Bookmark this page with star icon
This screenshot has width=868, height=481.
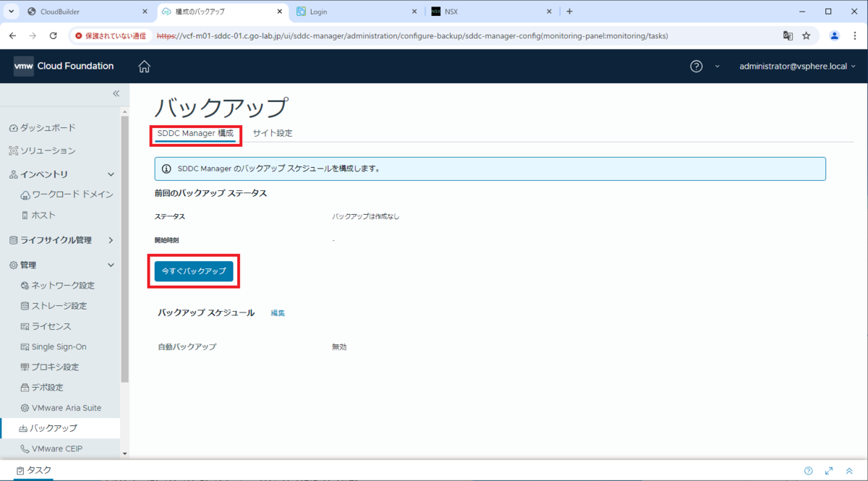pyautogui.click(x=807, y=35)
